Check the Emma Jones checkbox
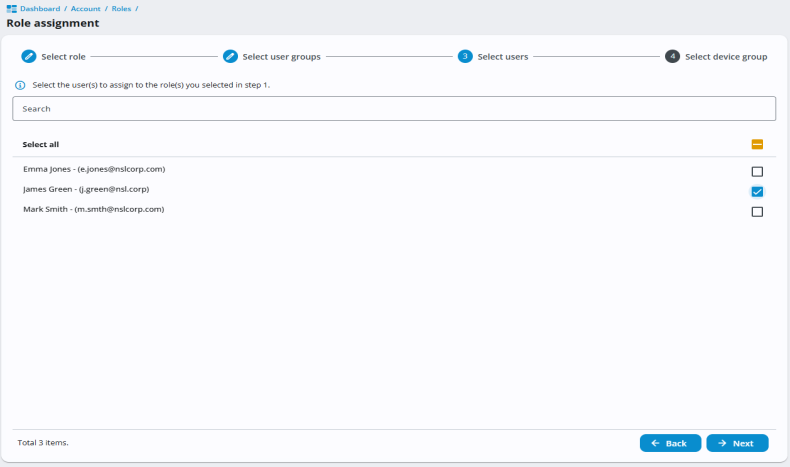 tap(757, 172)
